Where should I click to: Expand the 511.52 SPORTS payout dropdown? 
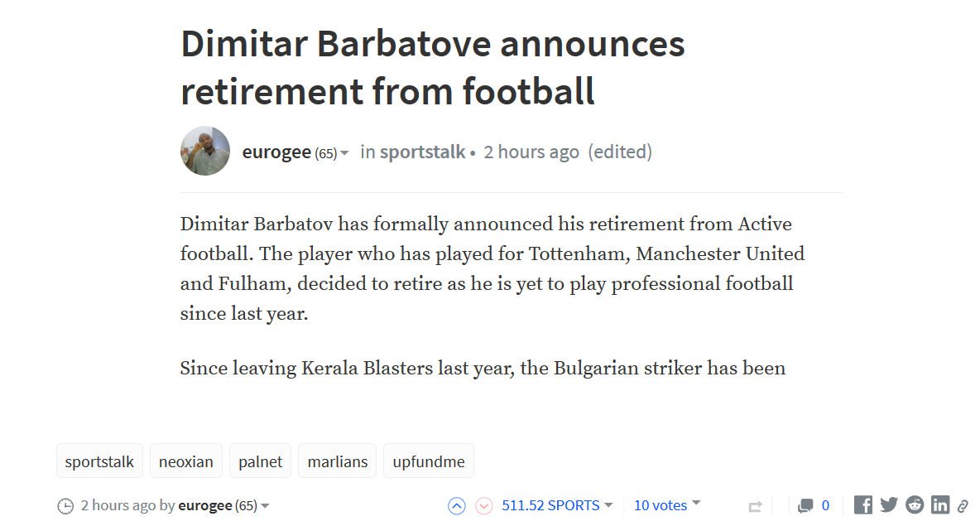608,505
